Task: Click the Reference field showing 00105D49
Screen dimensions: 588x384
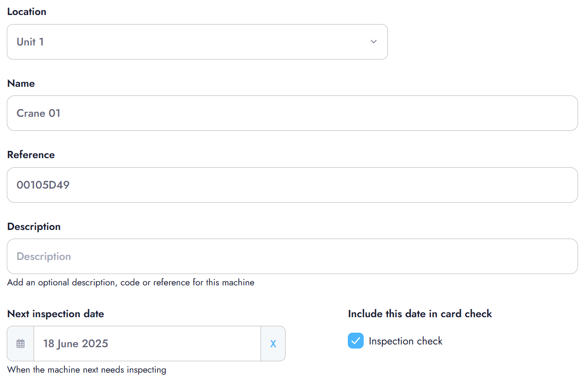Action: (x=292, y=185)
